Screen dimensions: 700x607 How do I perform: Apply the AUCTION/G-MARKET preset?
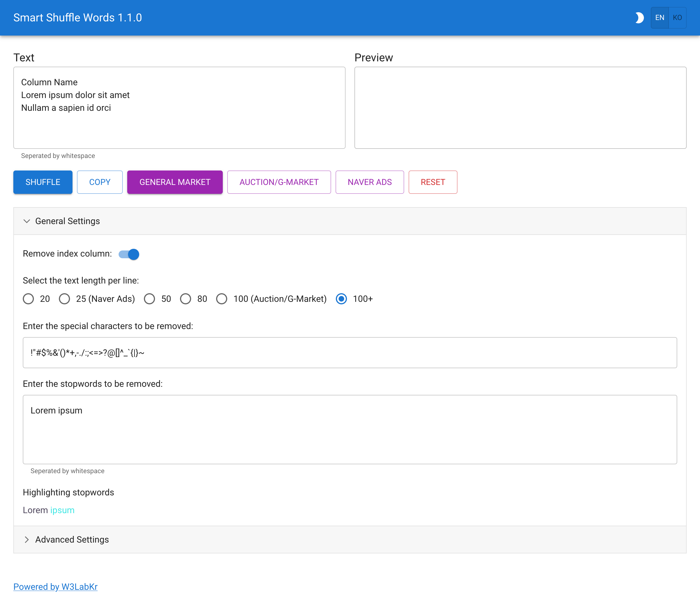[x=279, y=182]
